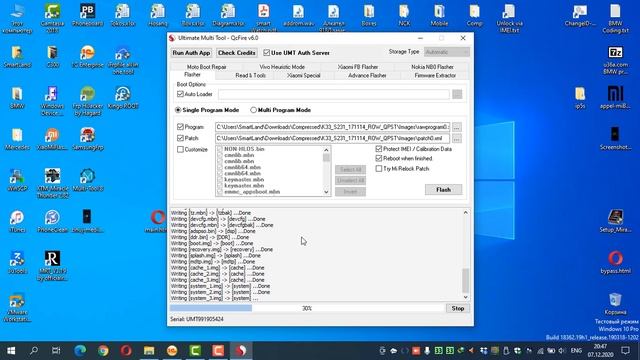Launch VMware Workstation desktop shortcut

(17, 307)
